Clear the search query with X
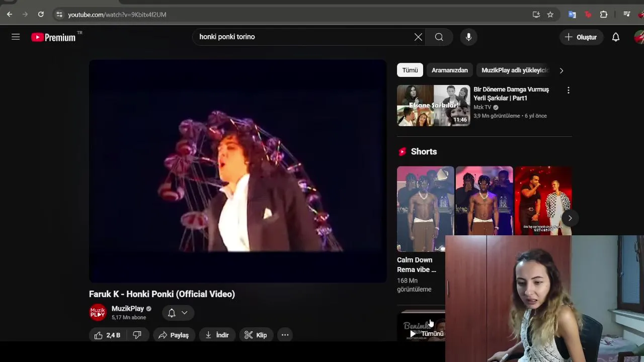Image resolution: width=644 pixels, height=362 pixels. (418, 37)
